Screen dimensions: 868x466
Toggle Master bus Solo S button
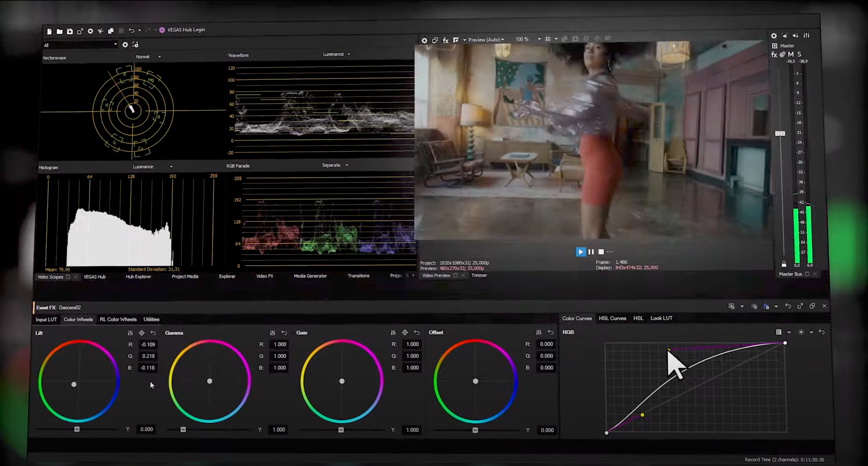[799, 54]
